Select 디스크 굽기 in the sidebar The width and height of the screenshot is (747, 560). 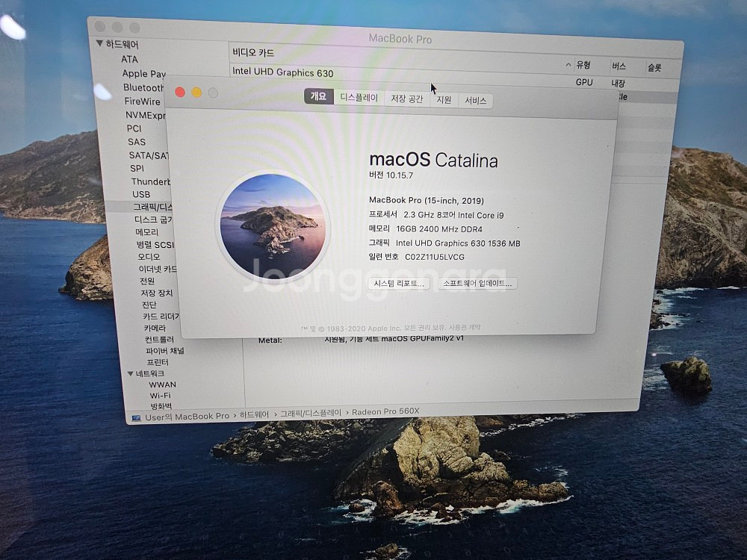pos(153,220)
